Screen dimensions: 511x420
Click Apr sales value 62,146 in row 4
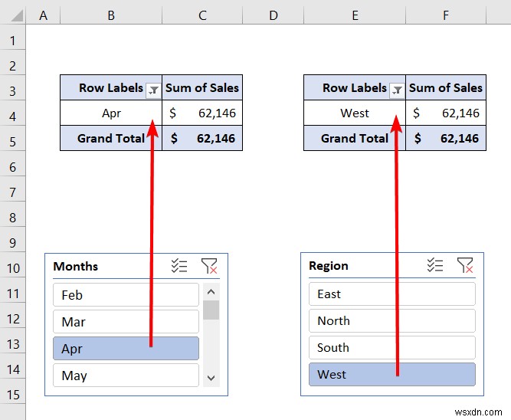point(202,113)
